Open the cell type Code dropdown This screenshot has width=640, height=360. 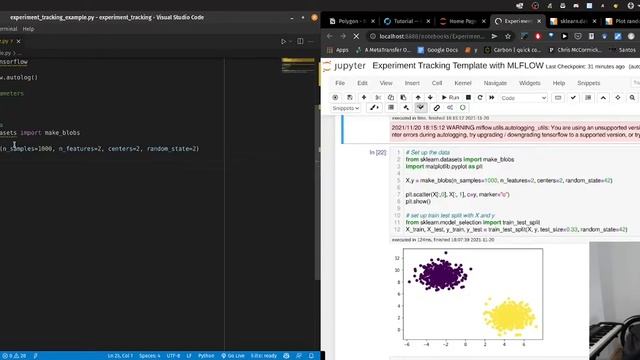point(523,98)
